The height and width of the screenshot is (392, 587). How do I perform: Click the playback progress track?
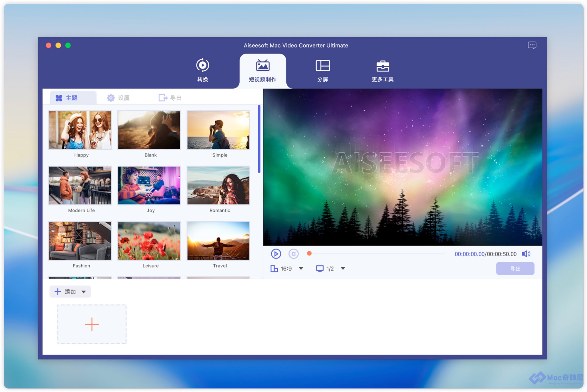[377, 253]
